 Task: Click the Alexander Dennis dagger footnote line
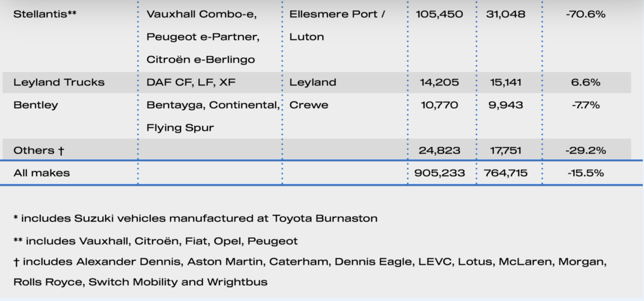[310, 262]
